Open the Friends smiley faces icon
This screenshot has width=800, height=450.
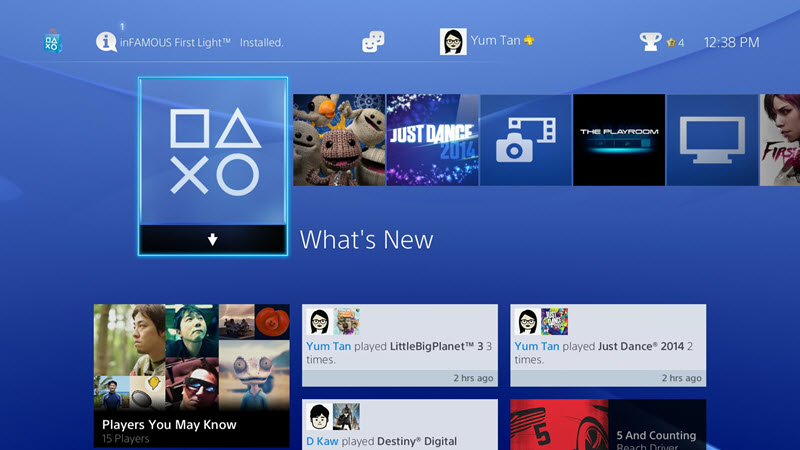[373, 42]
